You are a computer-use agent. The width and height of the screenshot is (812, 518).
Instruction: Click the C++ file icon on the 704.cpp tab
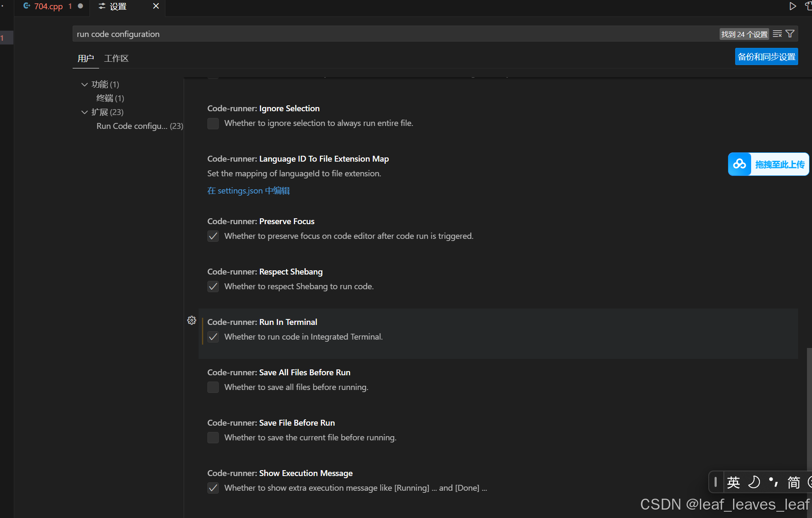27,6
